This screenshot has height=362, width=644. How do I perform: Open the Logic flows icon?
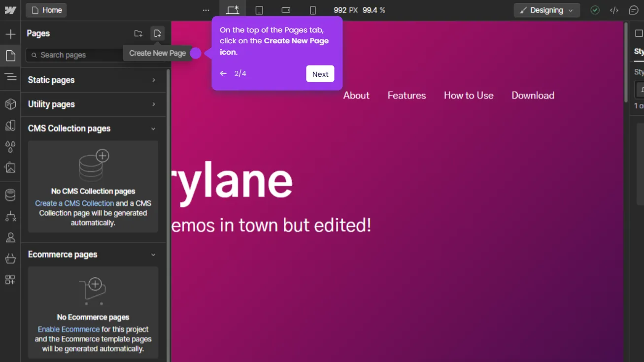[10, 216]
